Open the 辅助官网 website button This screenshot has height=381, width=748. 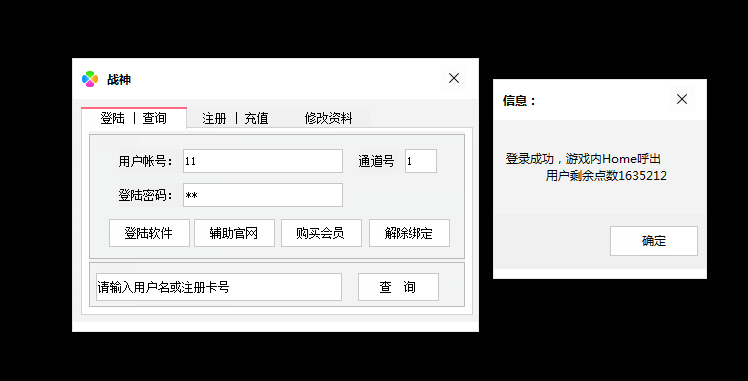coord(234,233)
